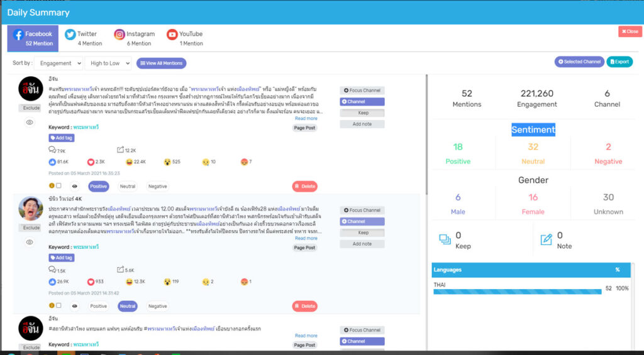
Task: Exclude the first อีจัน post
Action: click(30, 108)
